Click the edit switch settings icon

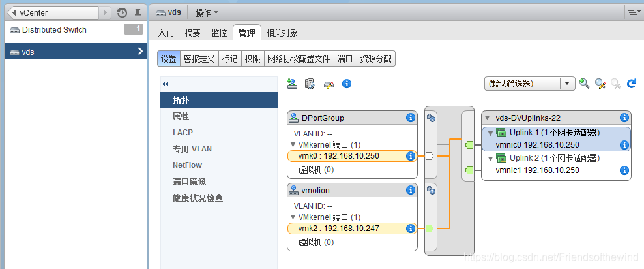329,84
